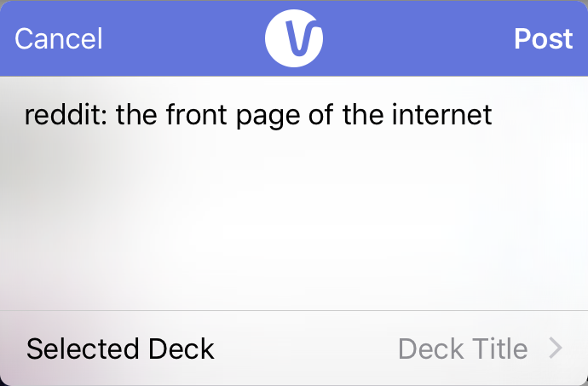This screenshot has width=588, height=386.
Task: Tap the circular app logo in the header
Action: click(293, 39)
